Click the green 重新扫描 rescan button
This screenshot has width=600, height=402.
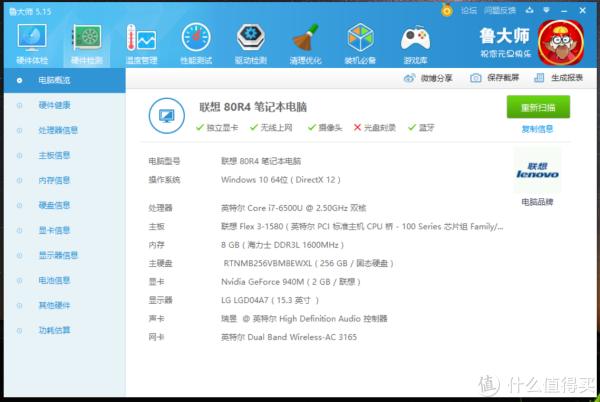[538, 107]
